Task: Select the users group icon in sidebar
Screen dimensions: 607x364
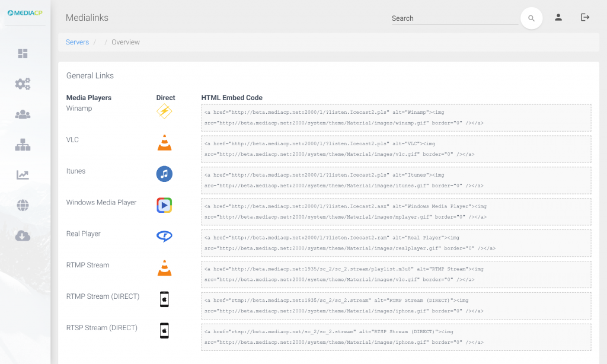Action: (23, 114)
